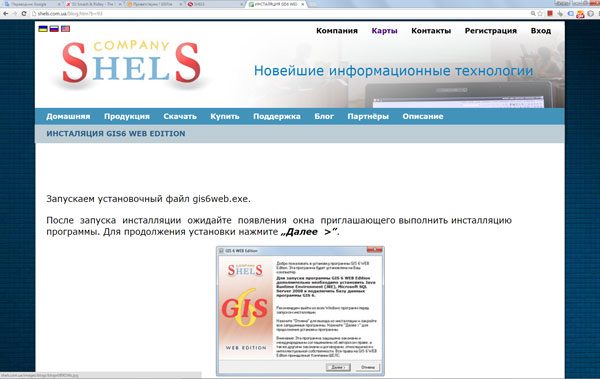Open Скачать in blue navigation bar
This screenshot has height=379, width=600.
(180, 116)
